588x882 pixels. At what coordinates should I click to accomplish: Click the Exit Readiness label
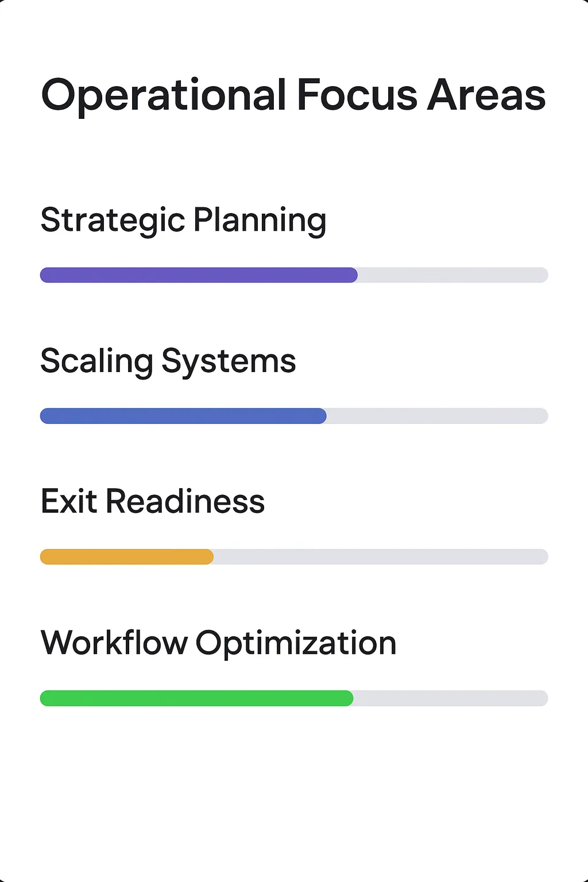point(153,501)
